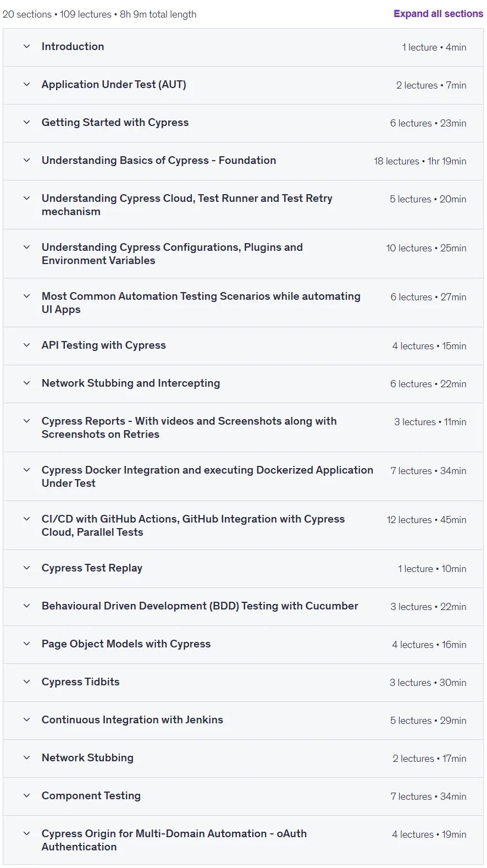Viewport: 487px width, 868px height.
Task: Expand Getting Started with Cypress chevron
Action: coord(26,123)
